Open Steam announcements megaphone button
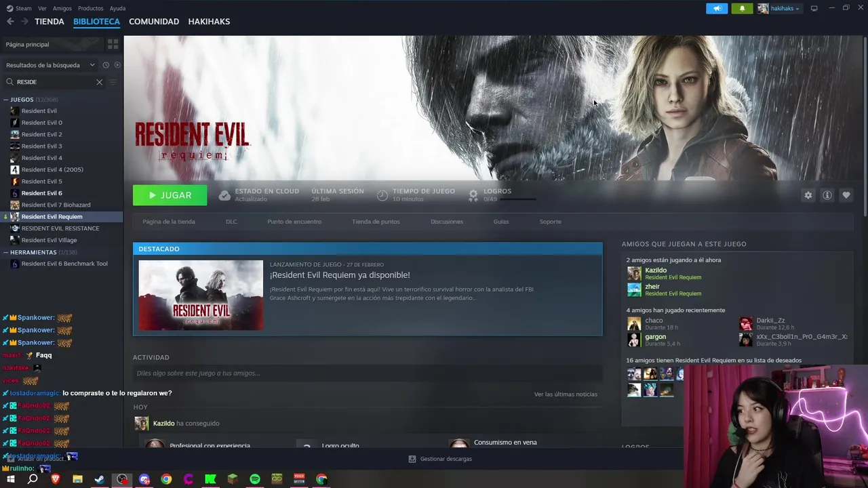This screenshot has width=868, height=488. (x=716, y=8)
